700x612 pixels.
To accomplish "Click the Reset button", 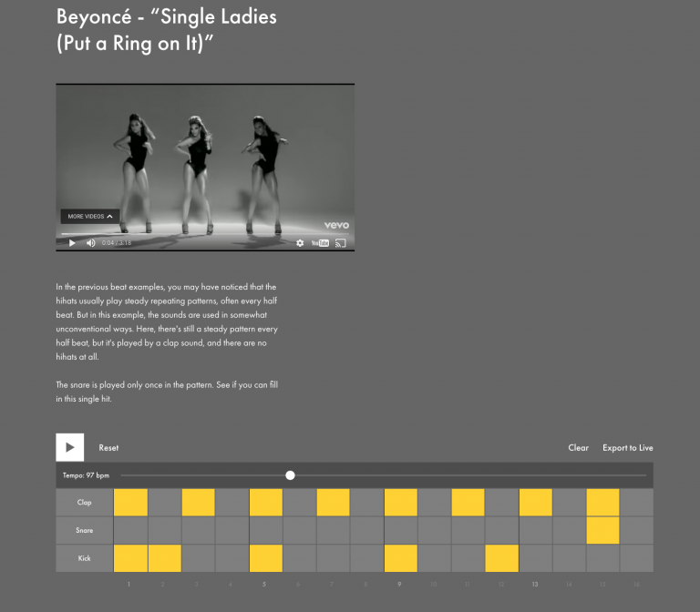I will pyautogui.click(x=108, y=448).
